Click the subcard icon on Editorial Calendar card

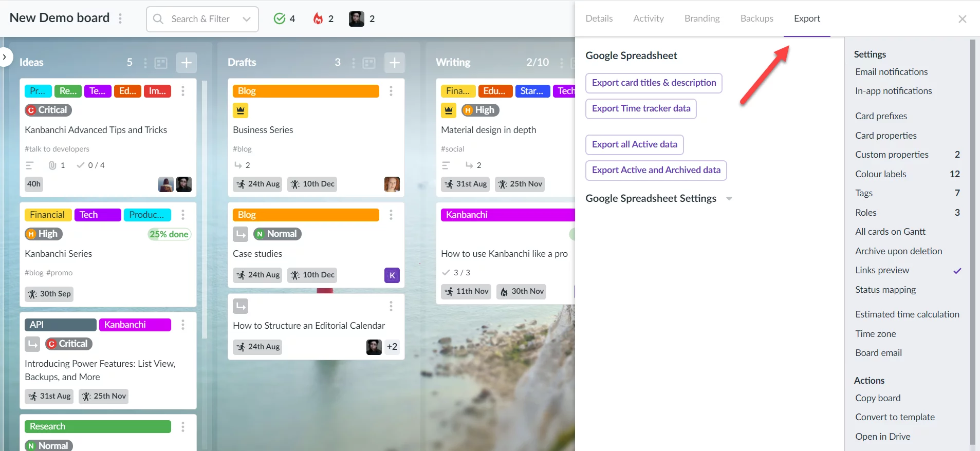(x=241, y=306)
